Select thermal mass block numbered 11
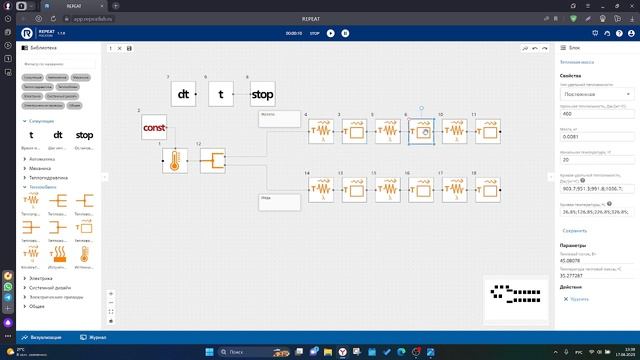Viewport: 640px width, 360px height. click(488, 131)
